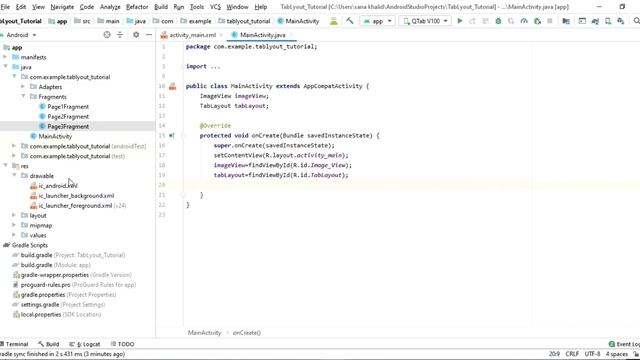Click the Make Project hammer icon
The image size is (640, 360).
pyautogui.click(x=350, y=21)
